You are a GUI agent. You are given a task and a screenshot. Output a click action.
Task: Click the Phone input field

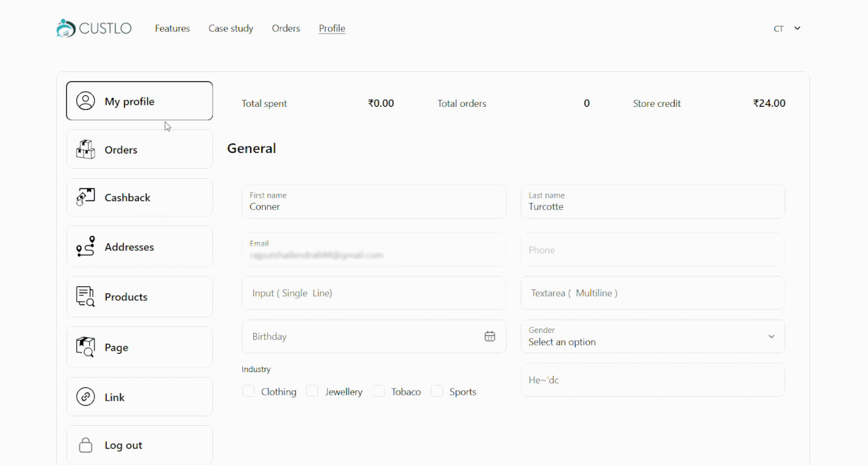coord(653,250)
